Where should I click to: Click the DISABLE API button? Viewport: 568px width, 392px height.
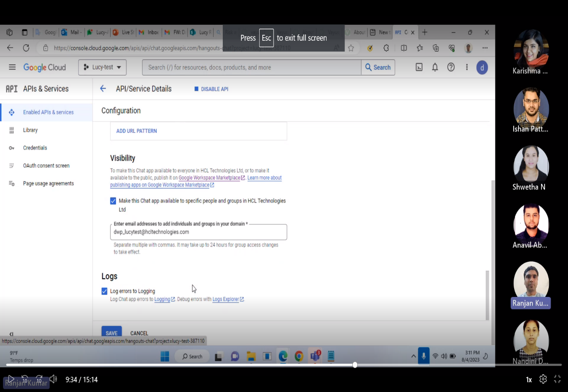[211, 89]
